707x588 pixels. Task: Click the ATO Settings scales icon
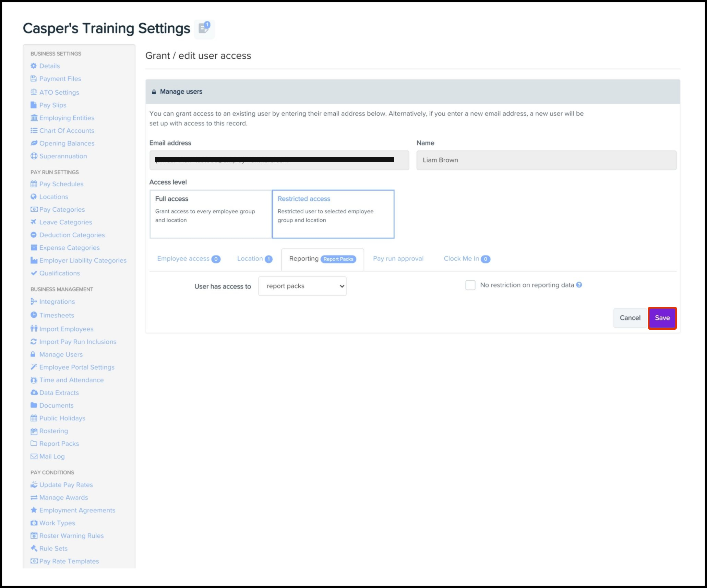point(34,92)
